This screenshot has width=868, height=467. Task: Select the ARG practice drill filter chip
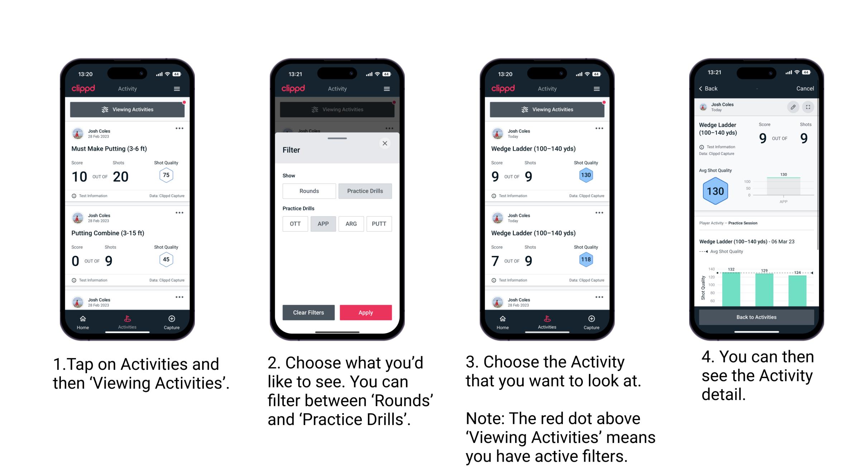click(351, 224)
